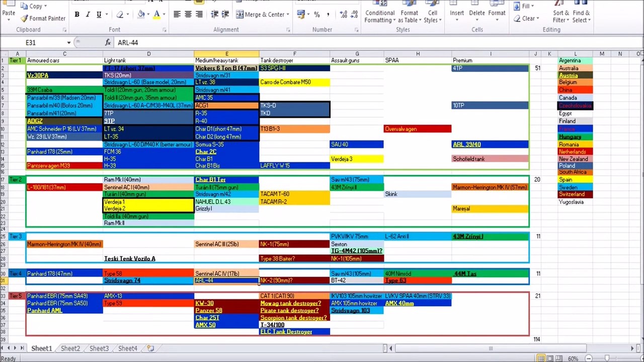Decrease indent
This screenshot has height=362, width=644.
[x=215, y=15]
